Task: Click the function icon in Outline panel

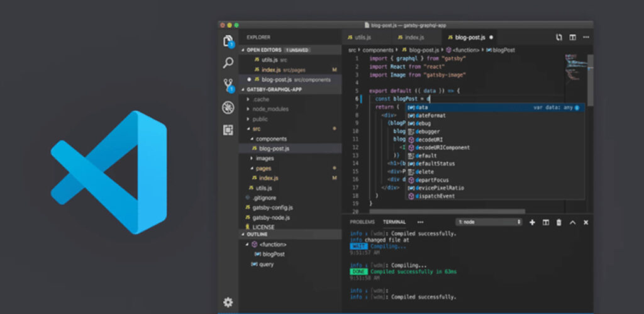Action: click(x=255, y=245)
